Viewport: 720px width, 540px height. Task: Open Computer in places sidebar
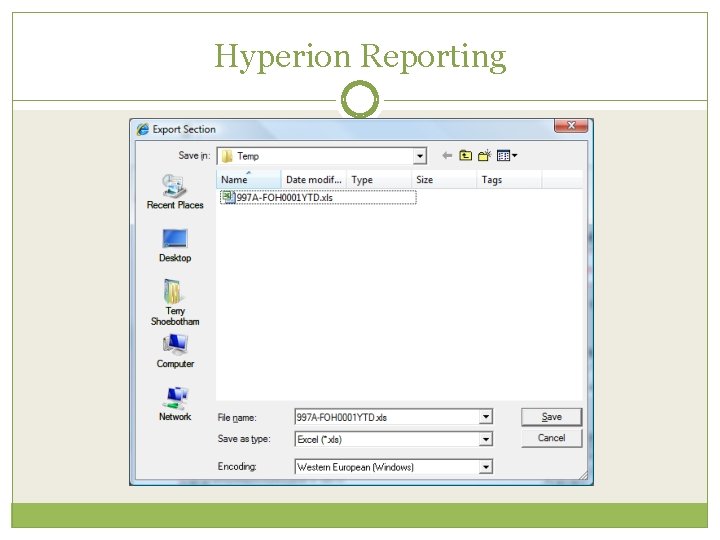[175, 351]
